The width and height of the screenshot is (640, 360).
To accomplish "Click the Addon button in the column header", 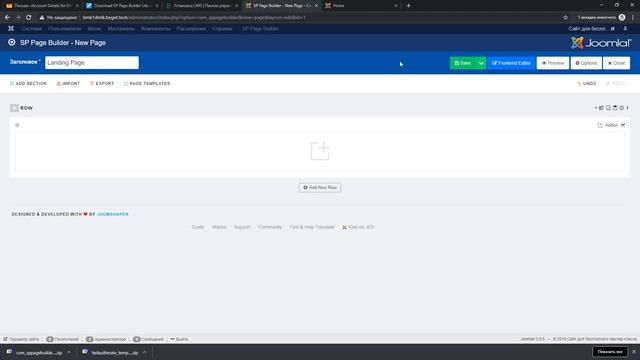I will point(608,125).
